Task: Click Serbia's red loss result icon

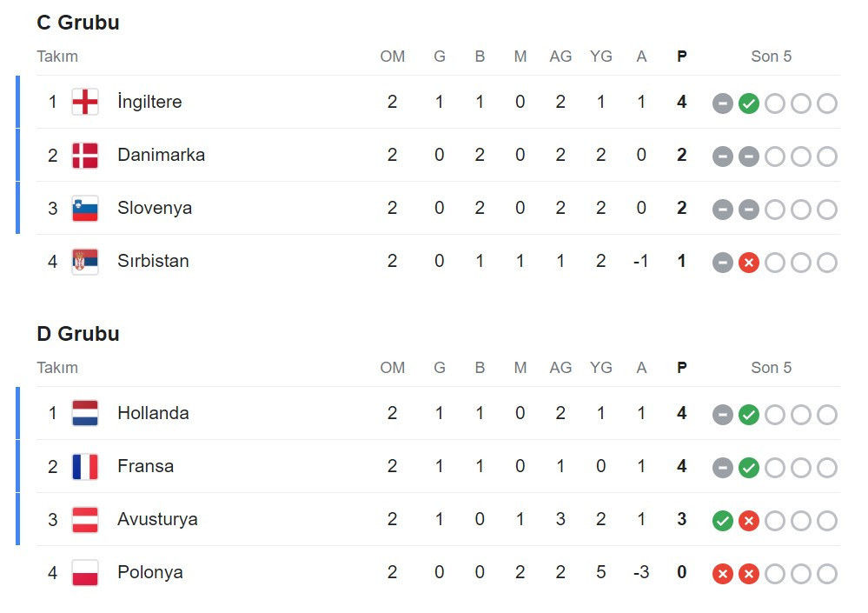Action: coord(749,261)
